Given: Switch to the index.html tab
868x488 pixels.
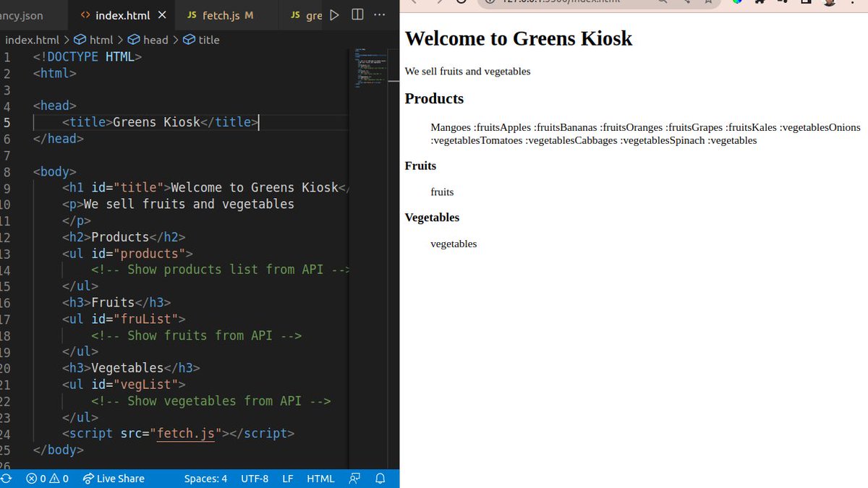Looking at the screenshot, I should [123, 15].
